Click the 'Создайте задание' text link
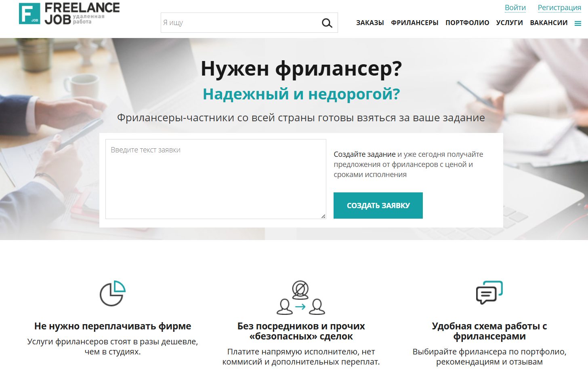Viewport: 588px width, 369px height. [365, 154]
